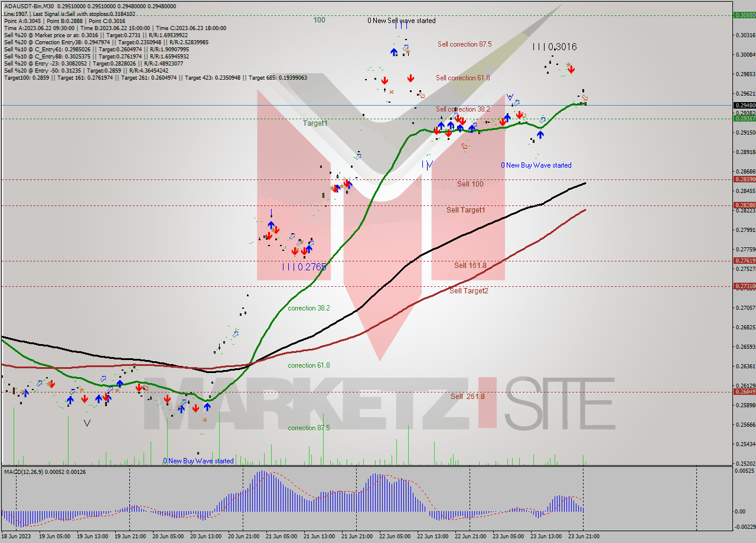Click the '21 Jun 21:00' time label
This screenshot has width=756, height=543.
(x=356, y=537)
